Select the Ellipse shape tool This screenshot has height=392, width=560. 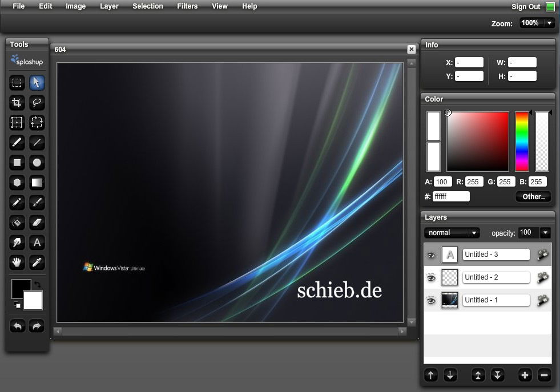(x=37, y=163)
